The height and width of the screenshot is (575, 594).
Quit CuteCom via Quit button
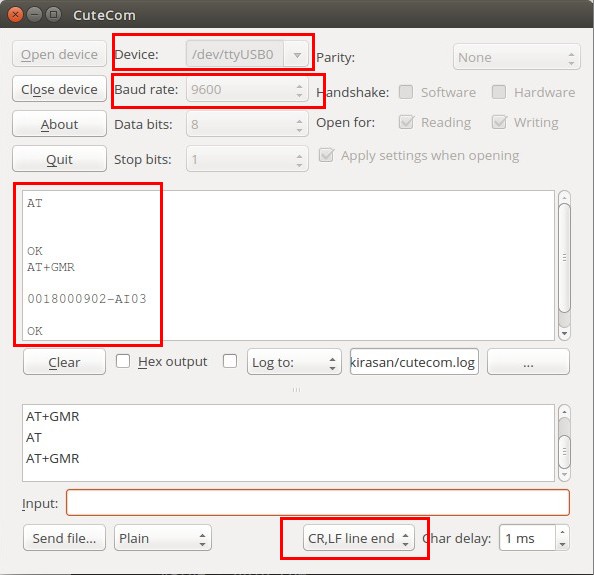click(x=59, y=159)
